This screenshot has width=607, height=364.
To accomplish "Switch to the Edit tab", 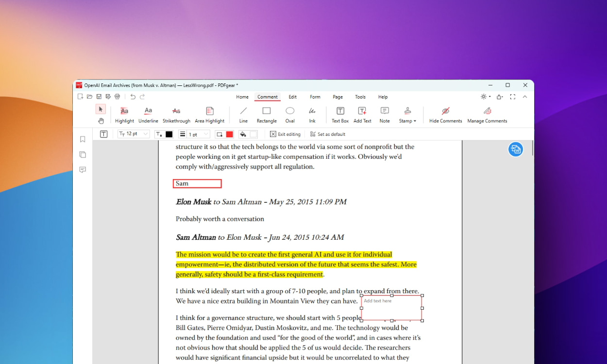I will click(292, 97).
